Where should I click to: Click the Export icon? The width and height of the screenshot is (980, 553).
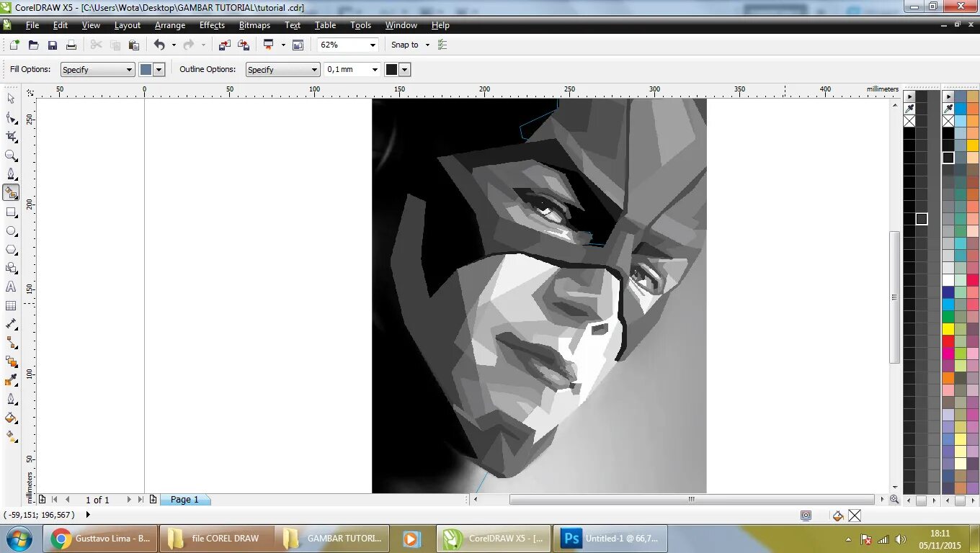(244, 45)
